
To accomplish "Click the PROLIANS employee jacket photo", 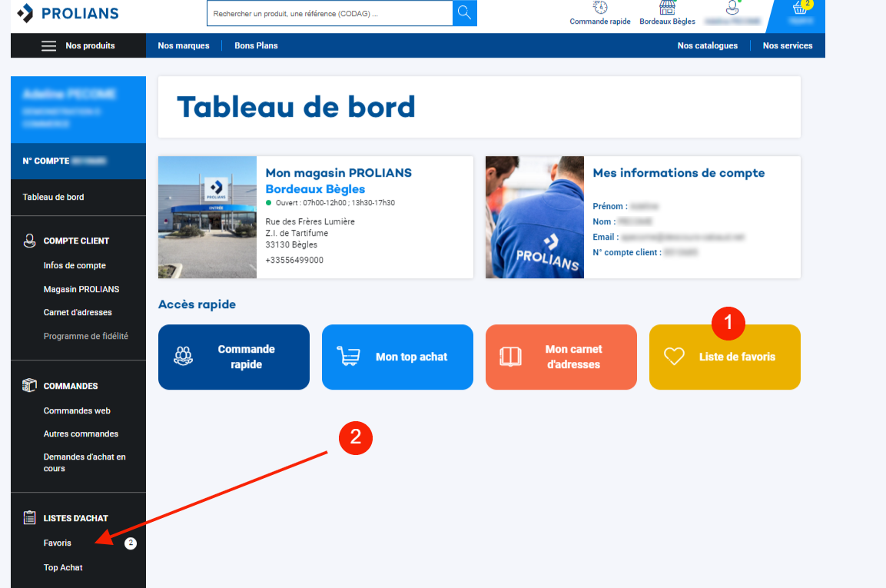I will (x=535, y=217).
